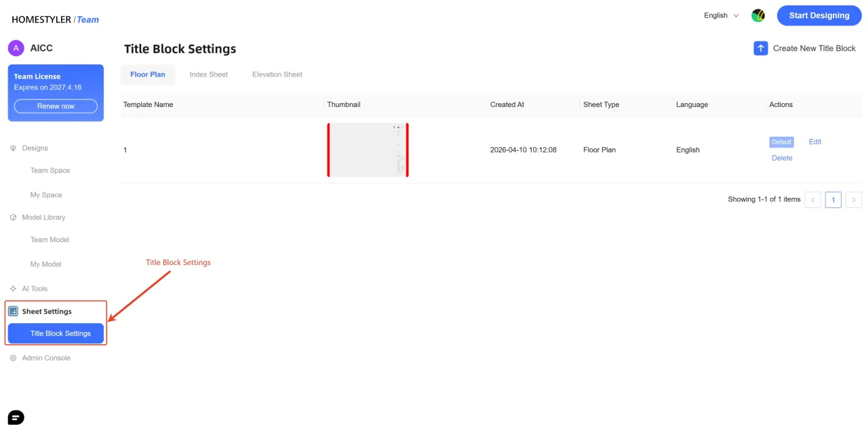
Task: Switch to the Index Sheet tab
Action: tap(208, 75)
